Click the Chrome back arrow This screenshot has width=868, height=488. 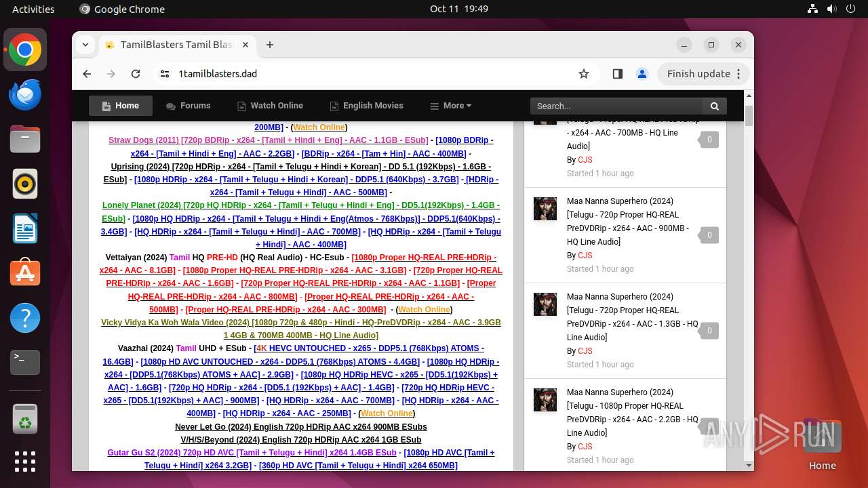[x=87, y=74]
